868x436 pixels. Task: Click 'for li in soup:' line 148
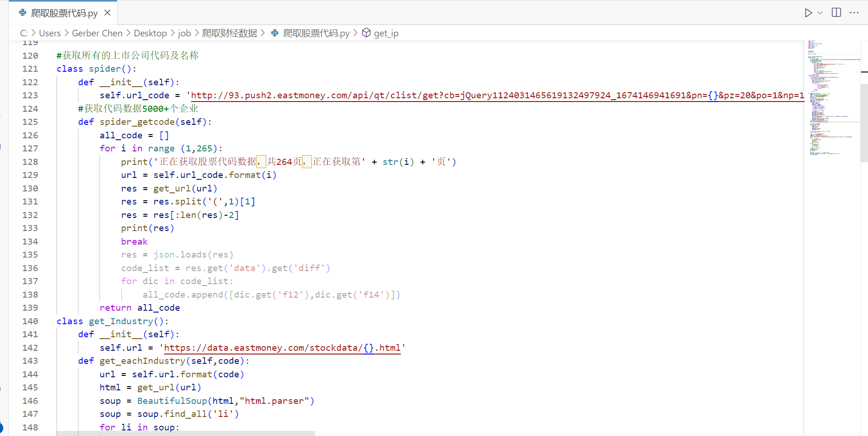pos(139,428)
